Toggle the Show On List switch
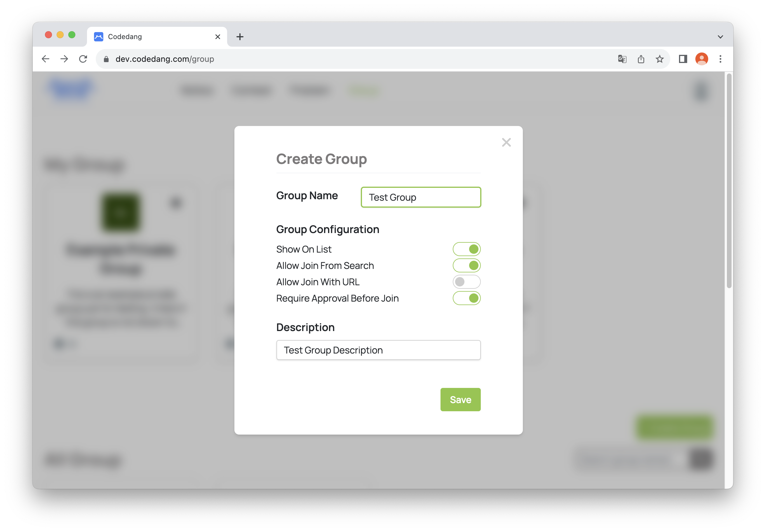This screenshot has width=766, height=532. point(467,249)
